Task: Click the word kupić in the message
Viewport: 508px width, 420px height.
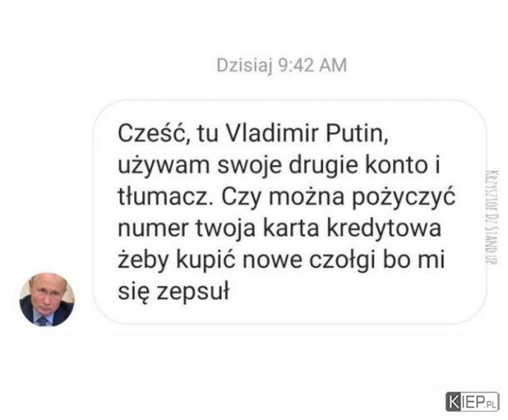Action: tap(206, 260)
